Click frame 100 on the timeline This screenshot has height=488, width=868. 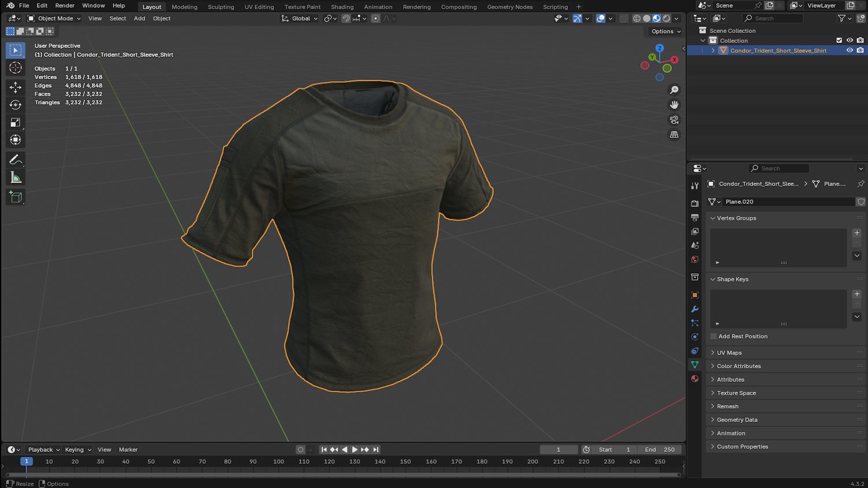(x=278, y=462)
